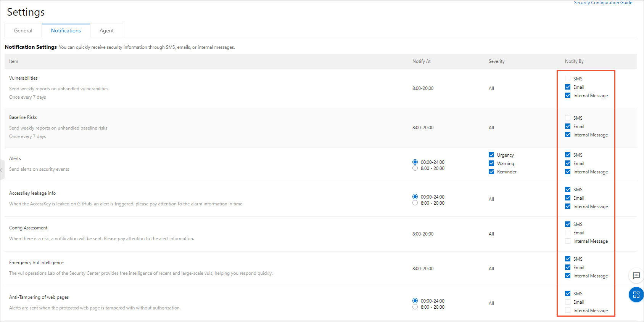
Task: Open the chat feedback floating icon
Action: point(636,276)
